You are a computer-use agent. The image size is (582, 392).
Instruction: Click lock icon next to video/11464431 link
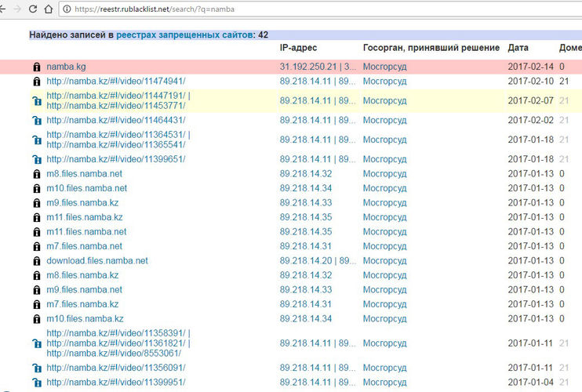click(x=36, y=120)
